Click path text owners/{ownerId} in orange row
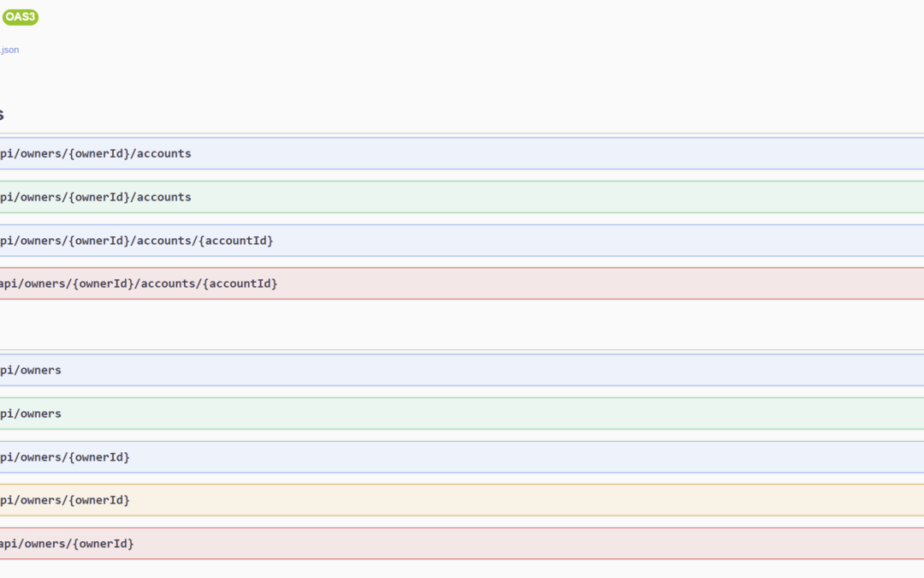The width and height of the screenshot is (924, 578). tap(64, 500)
